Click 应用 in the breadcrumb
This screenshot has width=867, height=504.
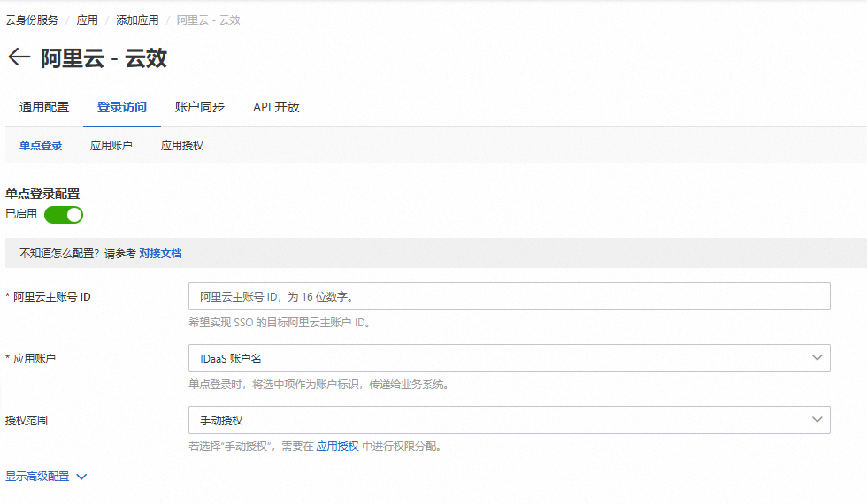87,19
